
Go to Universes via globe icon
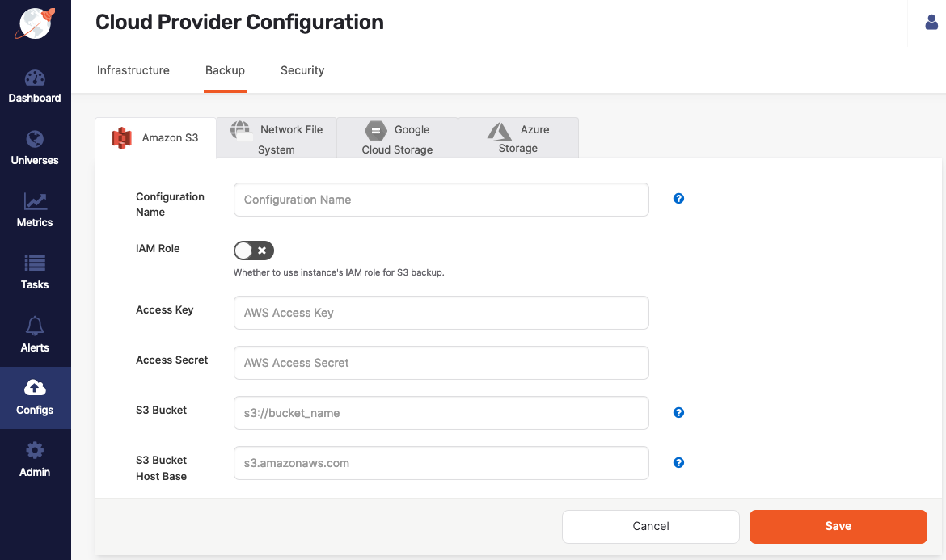[x=35, y=139]
